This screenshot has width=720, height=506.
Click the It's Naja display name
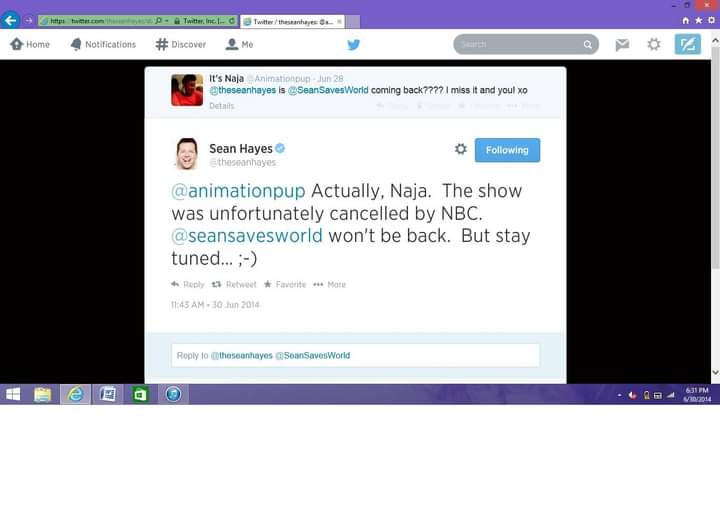[226, 79]
